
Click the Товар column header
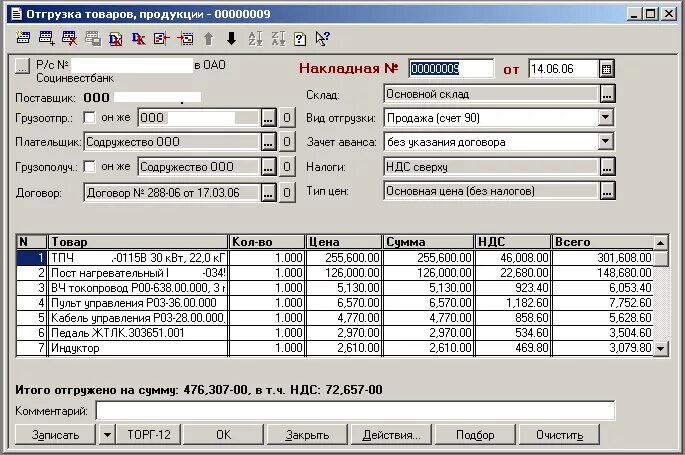(138, 242)
